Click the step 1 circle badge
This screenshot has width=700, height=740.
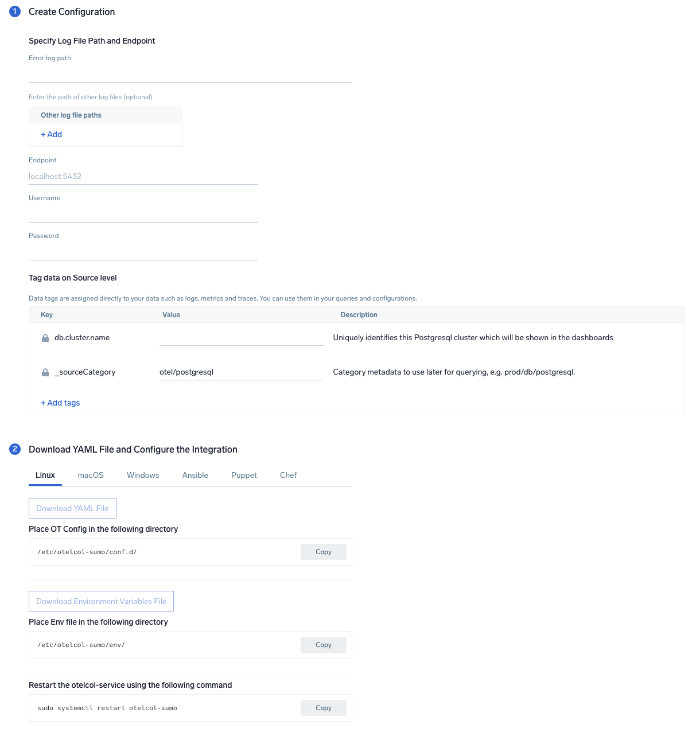tap(15, 11)
